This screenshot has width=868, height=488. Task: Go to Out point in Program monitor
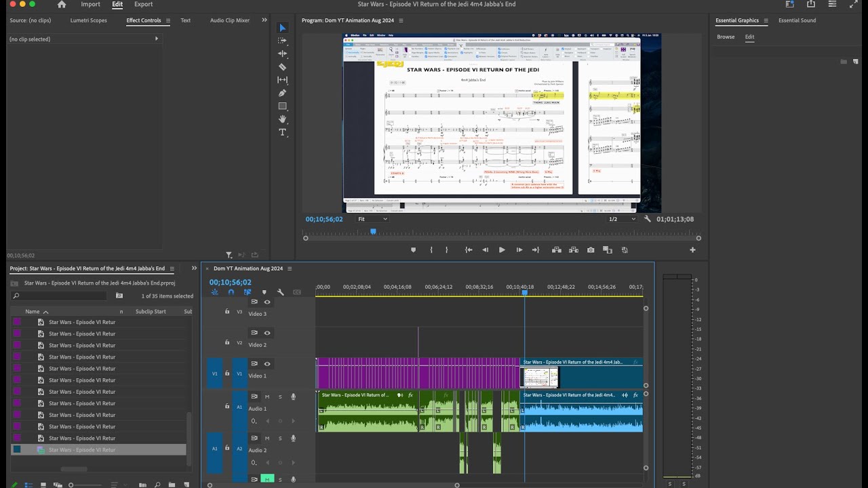pos(536,250)
